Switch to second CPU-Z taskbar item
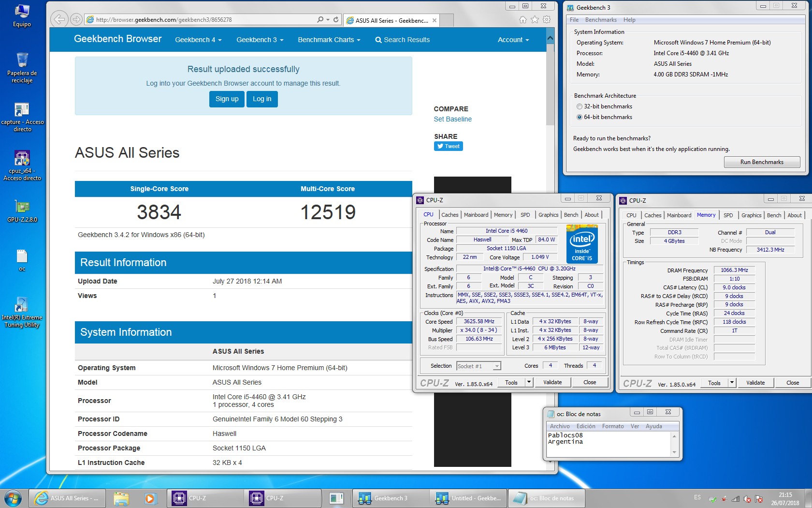The width and height of the screenshot is (812, 508). click(282, 498)
